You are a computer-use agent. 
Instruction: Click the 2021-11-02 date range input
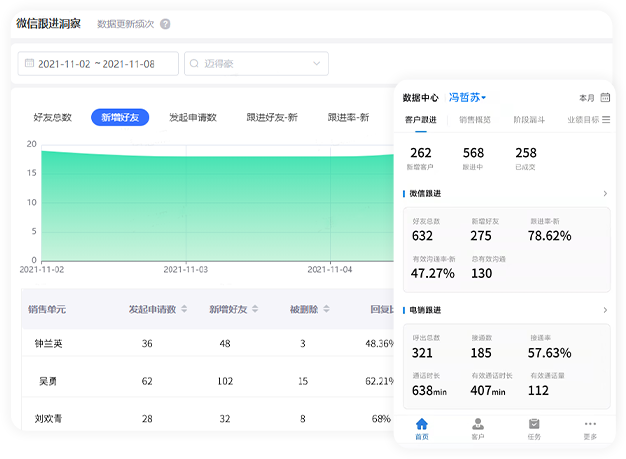[98, 64]
